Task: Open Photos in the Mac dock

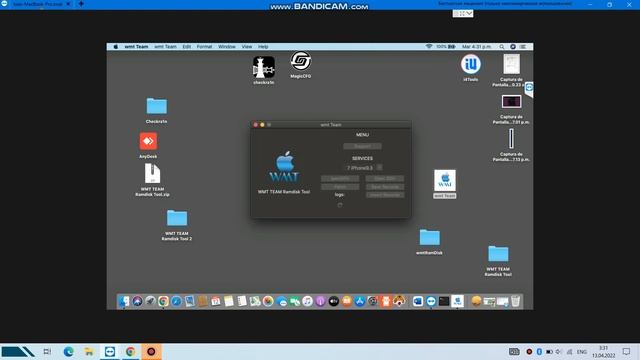Action: [268, 301]
